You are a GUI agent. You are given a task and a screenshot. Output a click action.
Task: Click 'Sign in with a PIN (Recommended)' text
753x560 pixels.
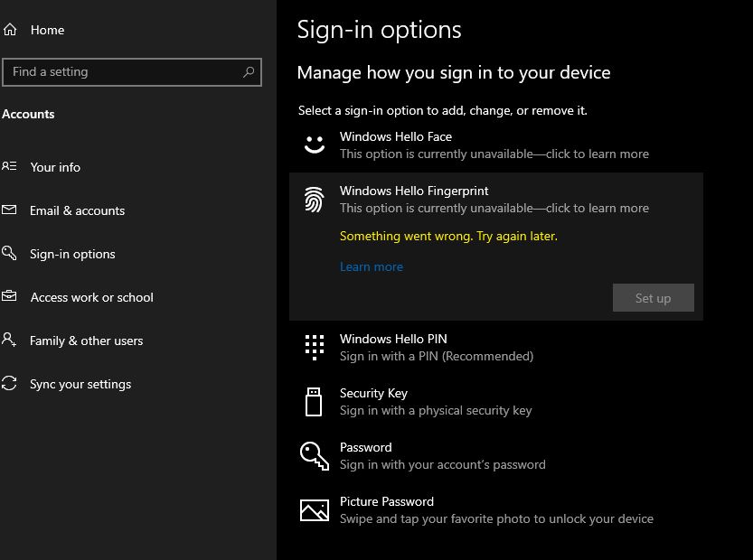(x=437, y=356)
